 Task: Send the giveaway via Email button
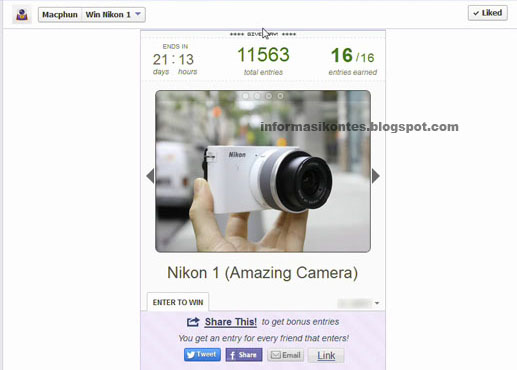tap(286, 355)
